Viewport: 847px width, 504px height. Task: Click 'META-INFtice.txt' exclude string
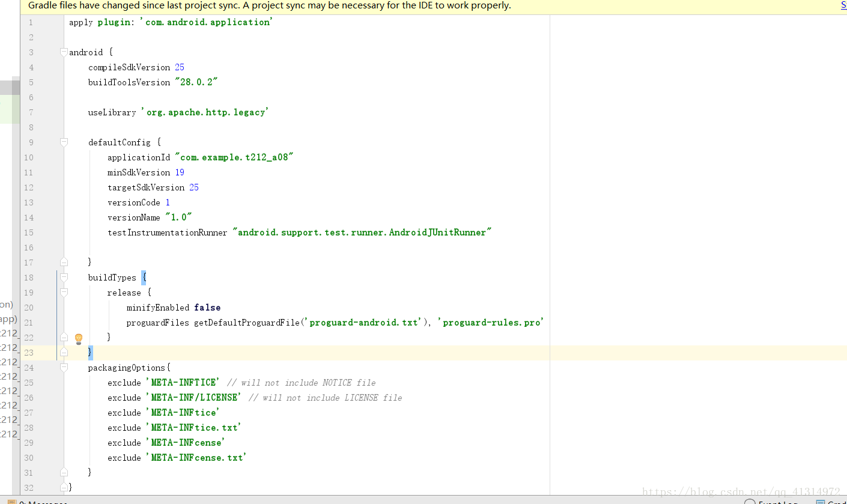point(193,428)
